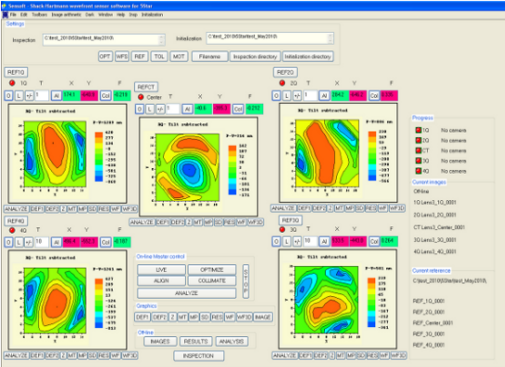
Task: Click DEF1 beneath the Center plot
Action: [x=163, y=222]
